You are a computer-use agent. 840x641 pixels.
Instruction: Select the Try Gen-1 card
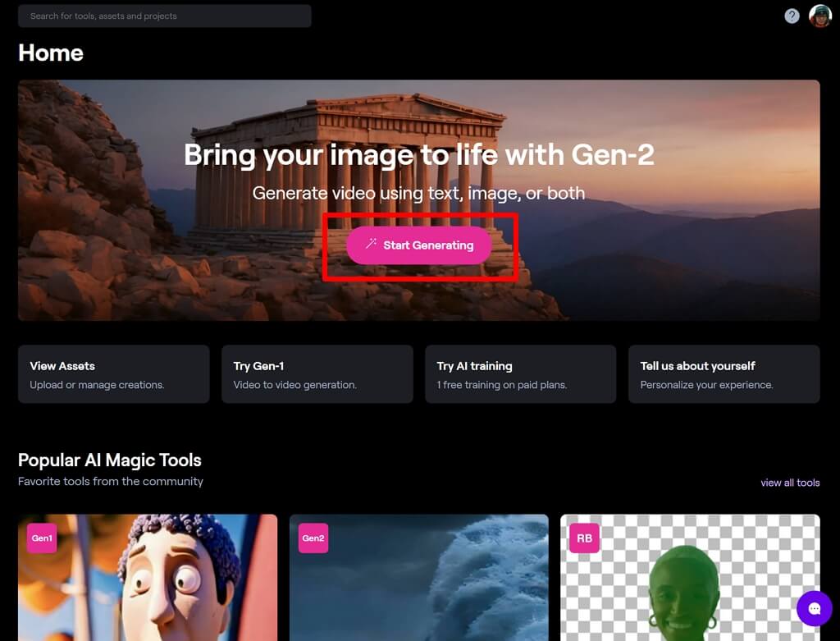coord(317,374)
